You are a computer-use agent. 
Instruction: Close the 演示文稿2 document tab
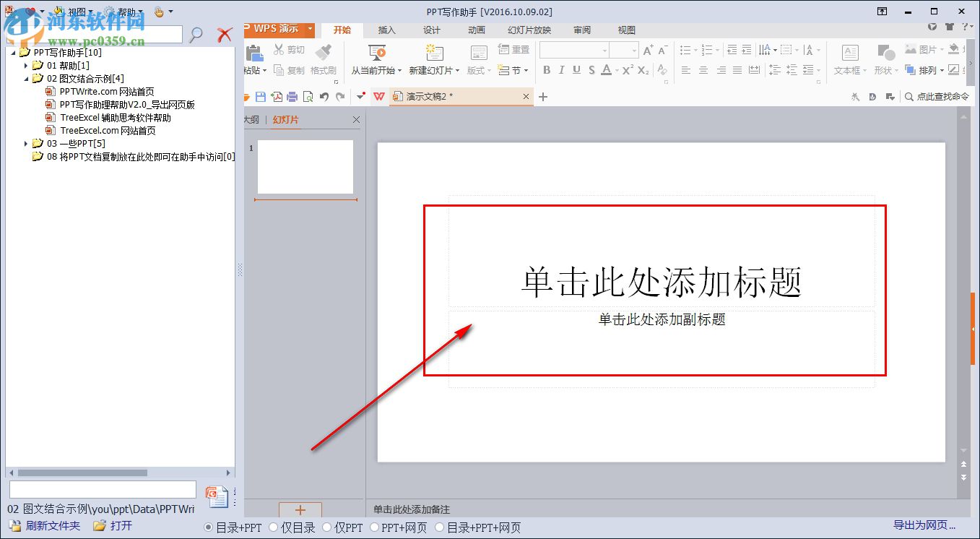526,97
